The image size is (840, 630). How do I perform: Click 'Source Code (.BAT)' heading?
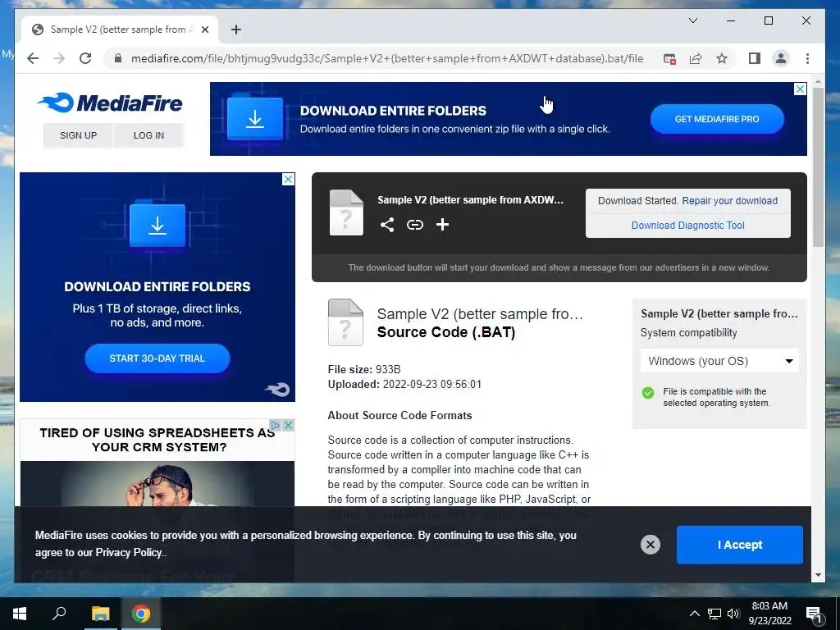[445, 332]
